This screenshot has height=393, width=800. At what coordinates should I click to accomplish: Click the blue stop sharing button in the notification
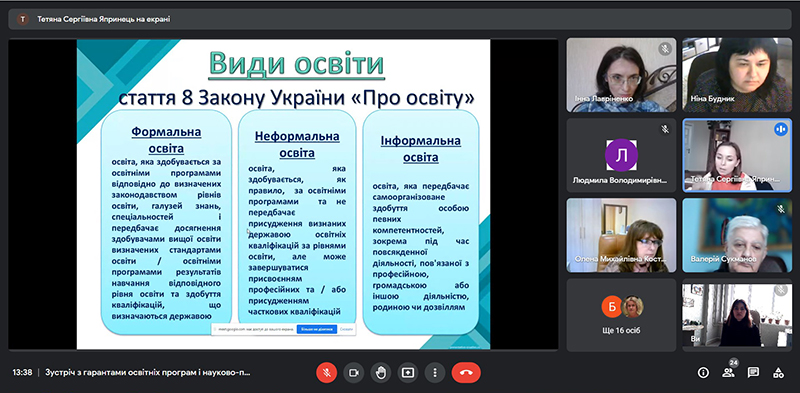pos(317,329)
